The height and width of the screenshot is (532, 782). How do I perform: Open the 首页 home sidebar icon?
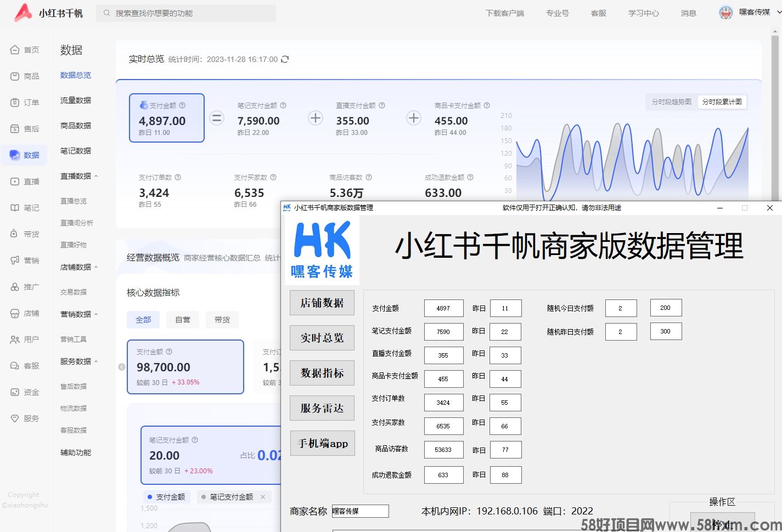click(15, 50)
